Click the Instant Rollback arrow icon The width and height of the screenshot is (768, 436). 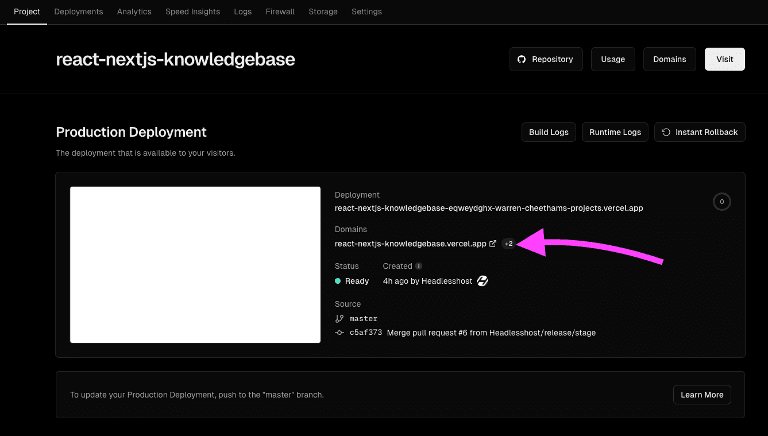coord(666,132)
